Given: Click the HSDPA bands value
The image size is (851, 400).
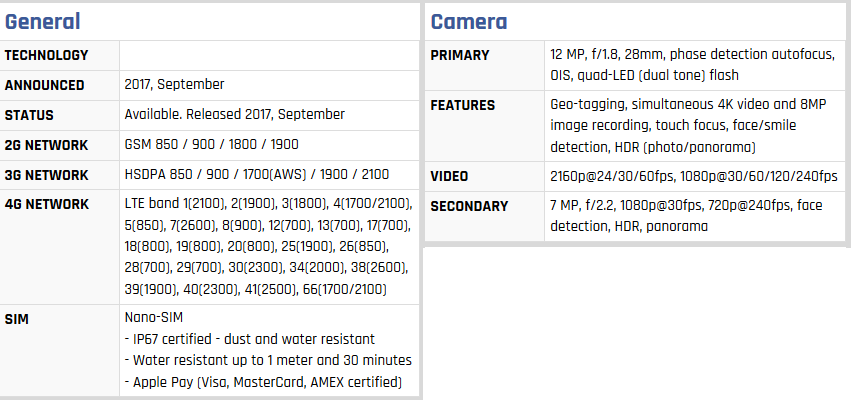Looking at the screenshot, I should click(x=257, y=174).
